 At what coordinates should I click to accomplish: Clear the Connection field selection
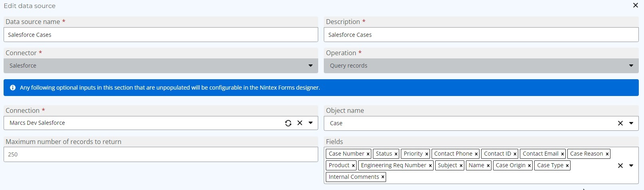[x=300, y=123]
